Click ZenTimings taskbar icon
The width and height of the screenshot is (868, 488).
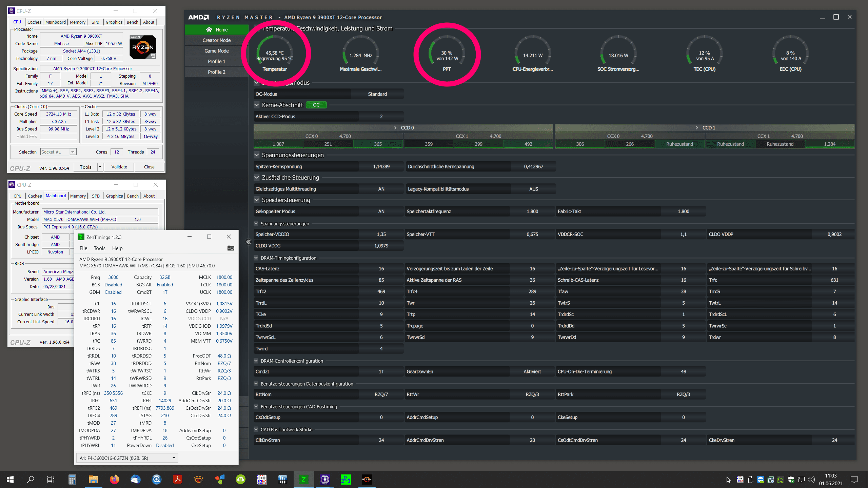point(303,479)
